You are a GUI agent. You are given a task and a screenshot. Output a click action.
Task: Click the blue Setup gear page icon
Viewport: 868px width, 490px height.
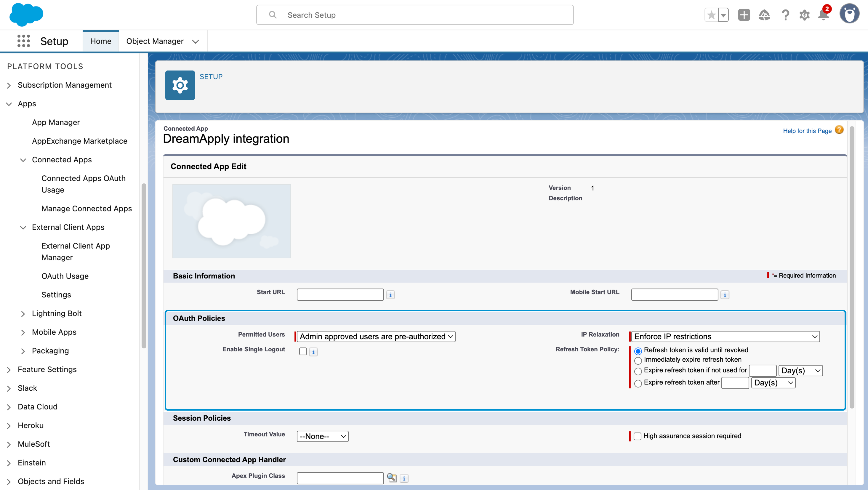[180, 85]
